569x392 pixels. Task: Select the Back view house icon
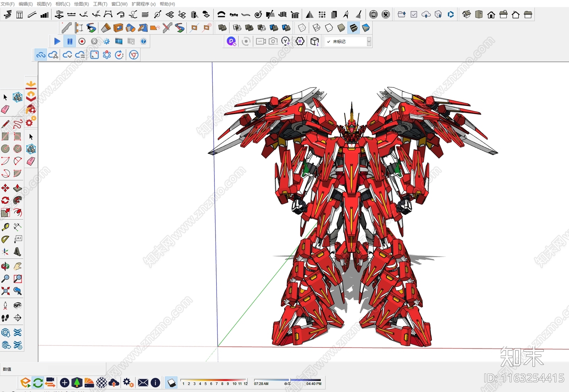tap(516, 15)
